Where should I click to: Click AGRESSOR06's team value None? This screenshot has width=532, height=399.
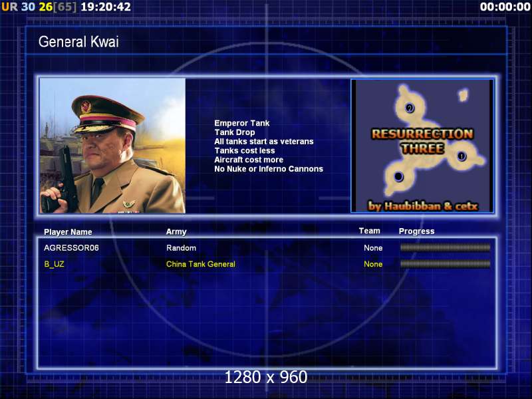point(373,247)
